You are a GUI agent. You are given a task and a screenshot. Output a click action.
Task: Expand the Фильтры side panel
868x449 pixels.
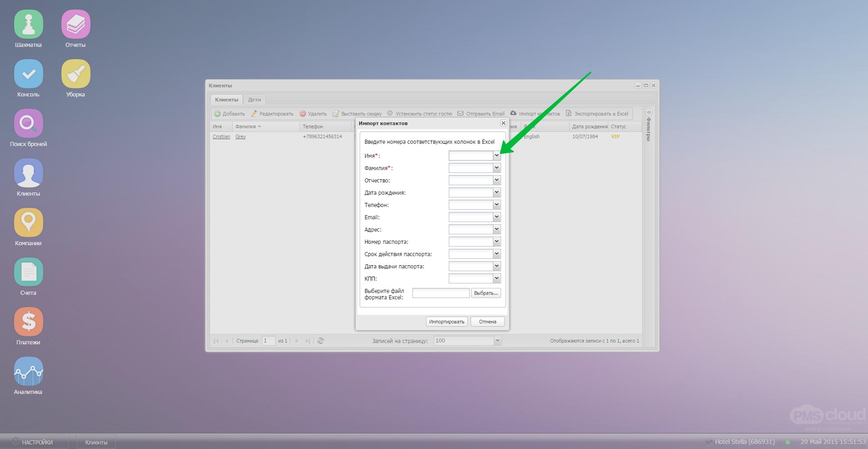tap(649, 112)
